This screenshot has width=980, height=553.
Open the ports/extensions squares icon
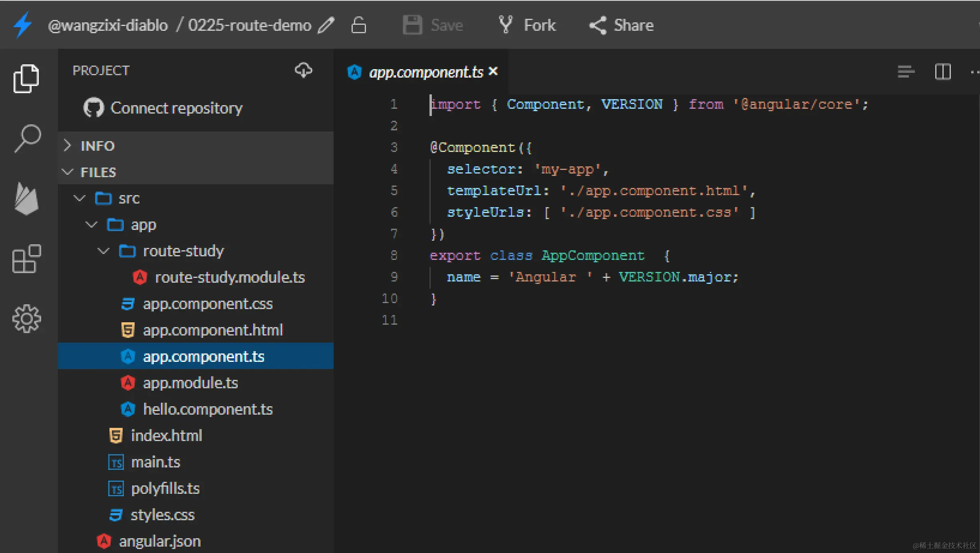[26, 259]
